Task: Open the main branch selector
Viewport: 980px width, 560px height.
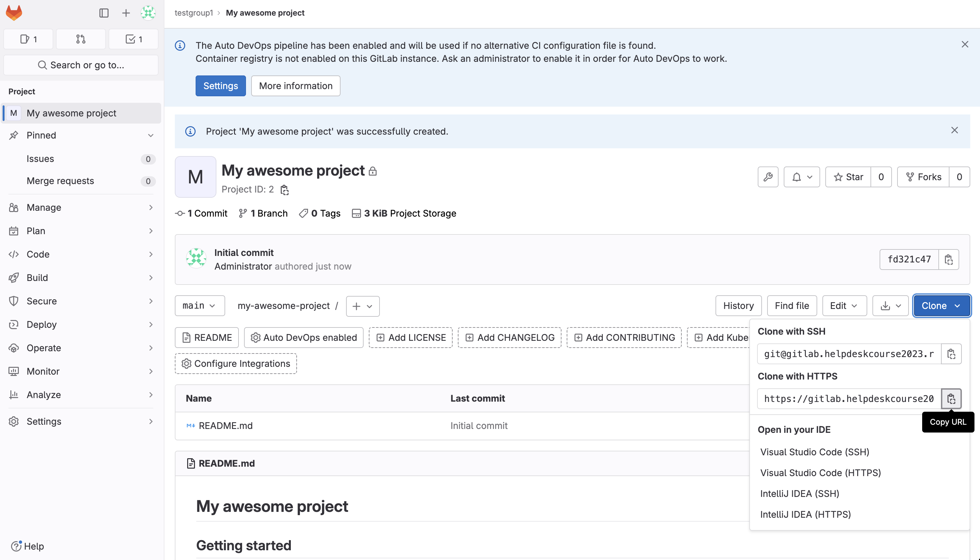Action: click(x=199, y=306)
